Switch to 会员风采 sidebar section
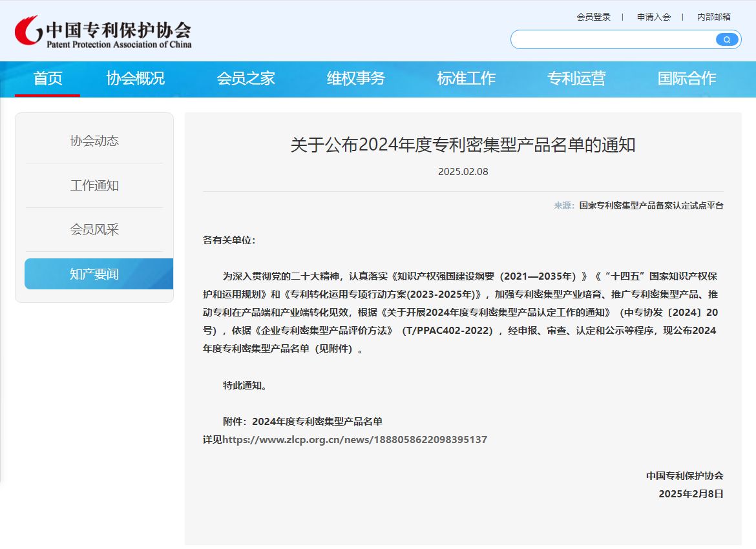This screenshot has width=756, height=549. click(94, 230)
